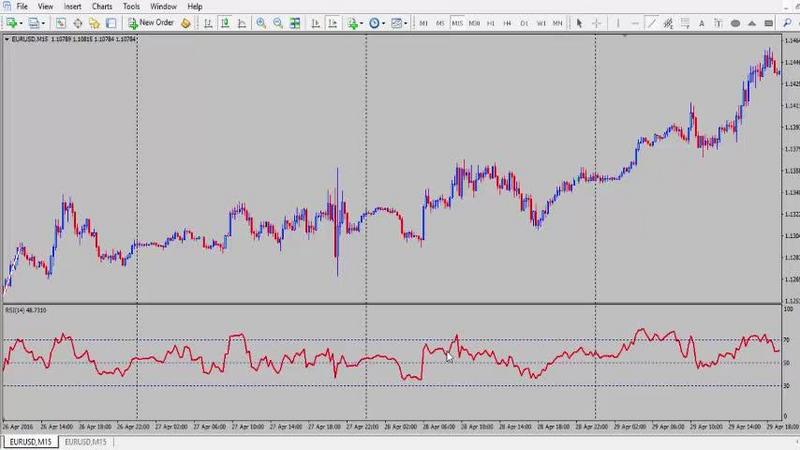This screenshot has height=450, width=800.
Task: Expand the Indicators dropdown arrow
Action: click(361, 23)
